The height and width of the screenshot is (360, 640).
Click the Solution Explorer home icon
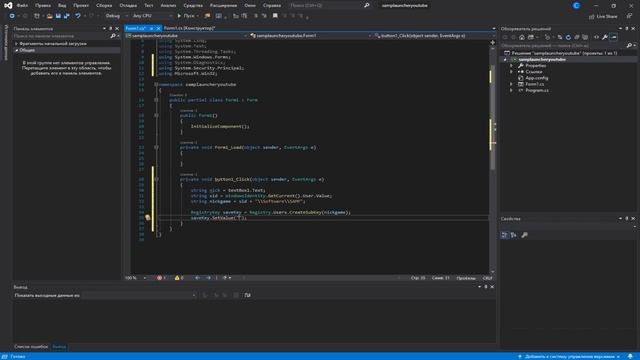coord(522,37)
